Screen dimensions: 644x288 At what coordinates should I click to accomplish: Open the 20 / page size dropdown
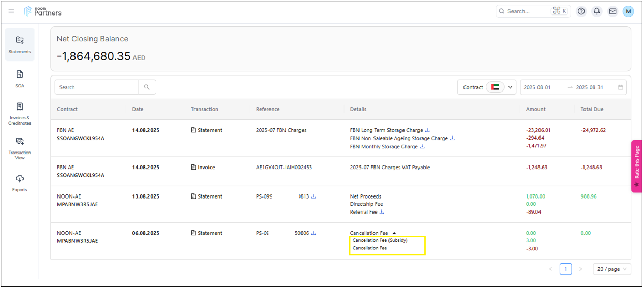(612, 269)
